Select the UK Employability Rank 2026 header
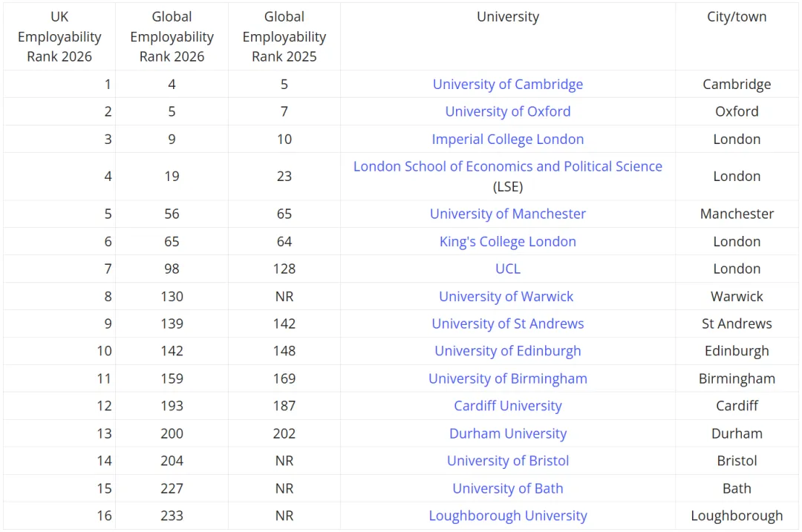802x532 pixels. coord(59,37)
